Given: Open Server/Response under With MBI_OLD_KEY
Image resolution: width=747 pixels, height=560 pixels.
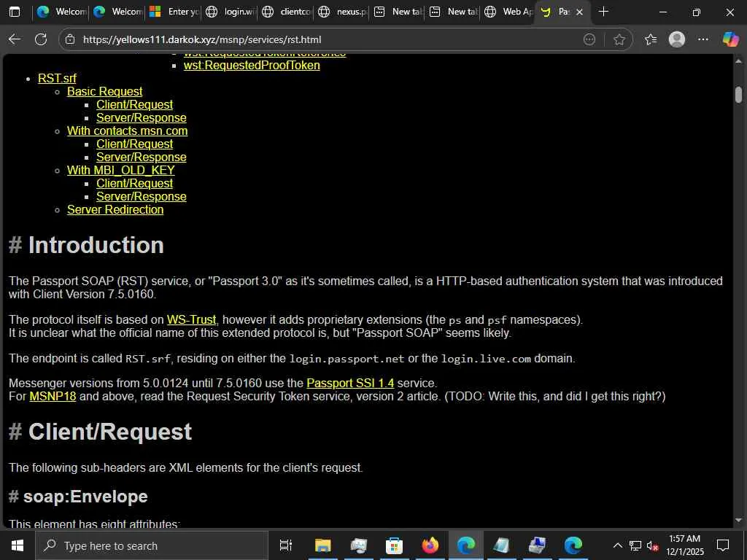Looking at the screenshot, I should (141, 197).
